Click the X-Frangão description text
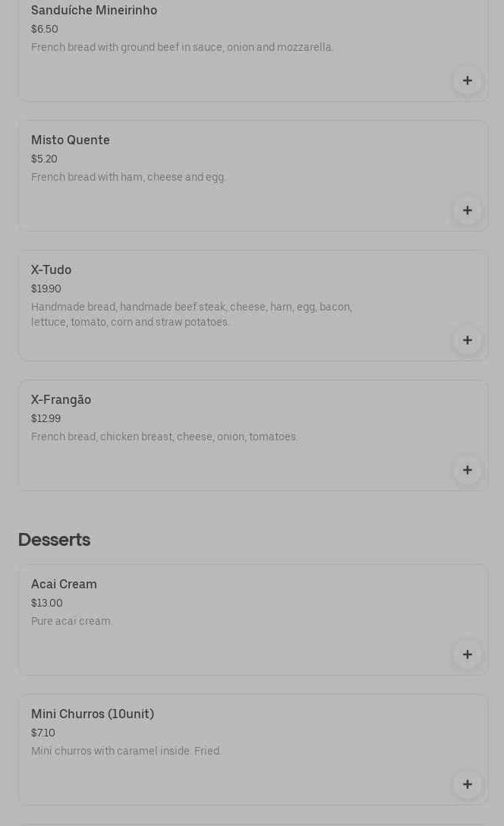504x826 pixels. point(165,437)
